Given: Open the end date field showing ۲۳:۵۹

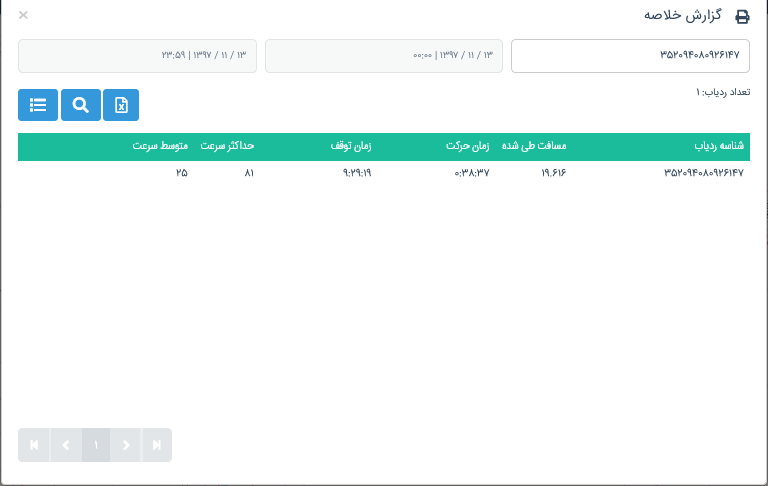Looking at the screenshot, I should tap(137, 56).
